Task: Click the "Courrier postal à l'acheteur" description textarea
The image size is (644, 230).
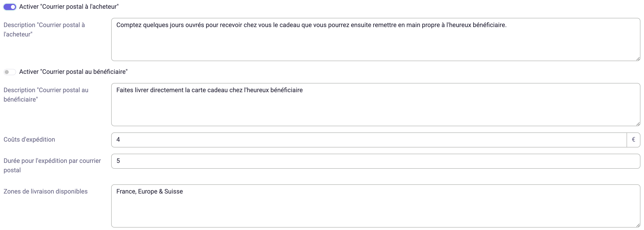Action: [376, 39]
